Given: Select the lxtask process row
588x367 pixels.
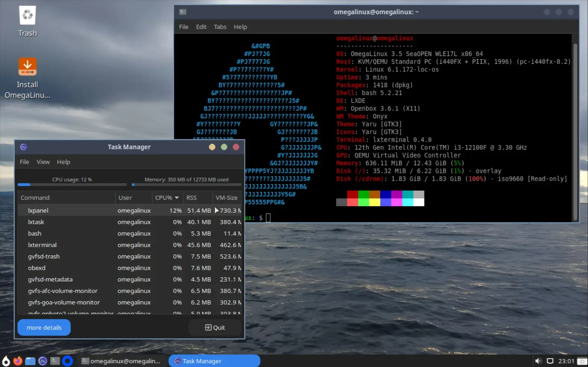Looking at the screenshot, I should (130, 222).
